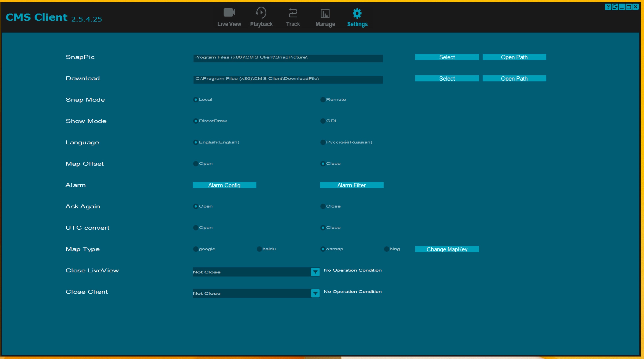The image size is (644, 359).
Task: Switch to the Manage chart icon
Action: coord(325,13)
